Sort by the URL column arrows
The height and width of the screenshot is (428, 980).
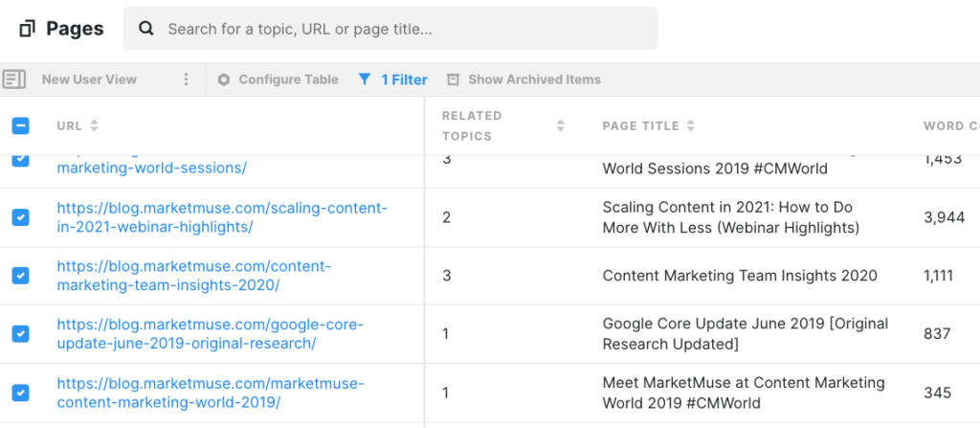(94, 125)
